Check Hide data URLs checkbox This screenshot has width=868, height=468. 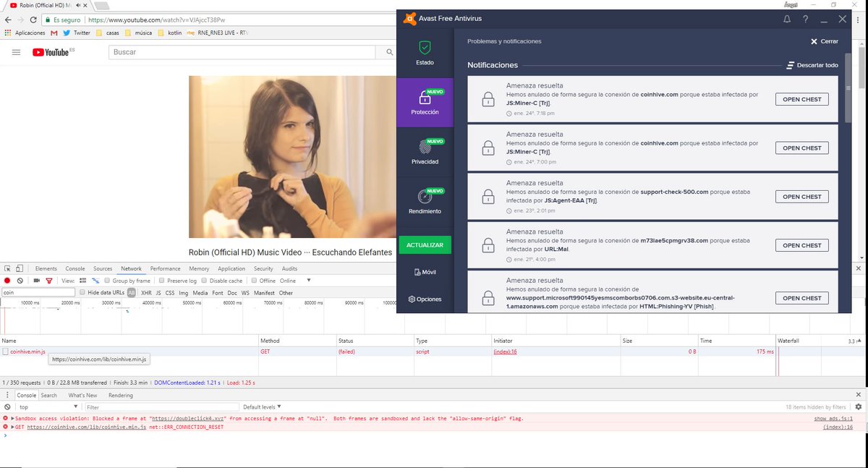click(x=82, y=292)
